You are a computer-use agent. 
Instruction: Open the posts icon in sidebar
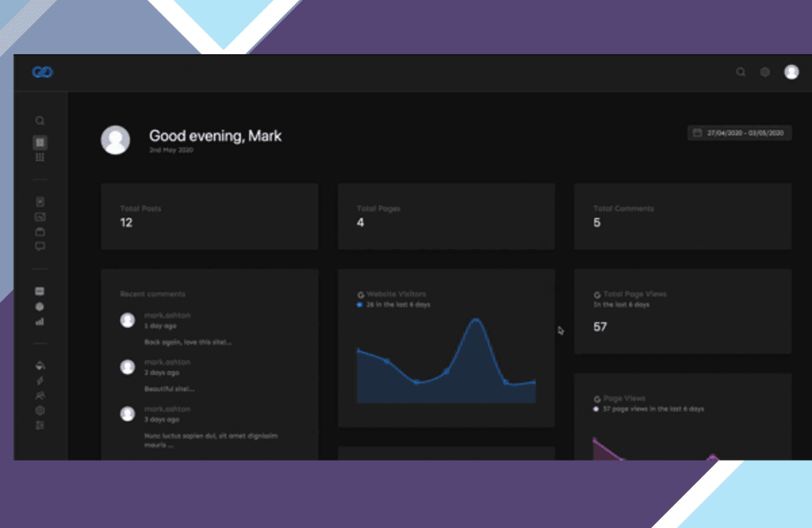[x=40, y=201]
